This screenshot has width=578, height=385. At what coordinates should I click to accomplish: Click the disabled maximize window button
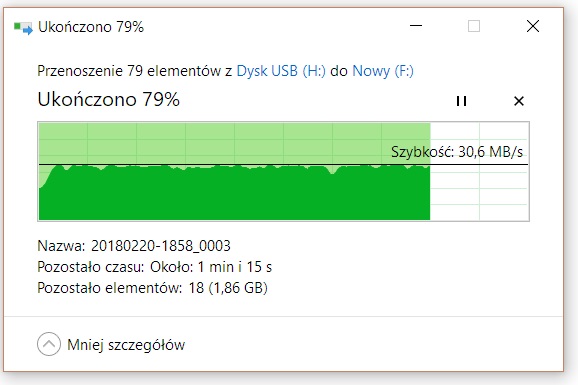point(474,26)
